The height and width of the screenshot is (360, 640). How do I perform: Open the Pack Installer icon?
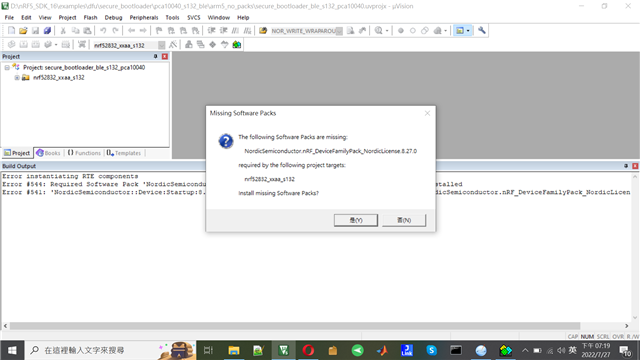coord(237,44)
